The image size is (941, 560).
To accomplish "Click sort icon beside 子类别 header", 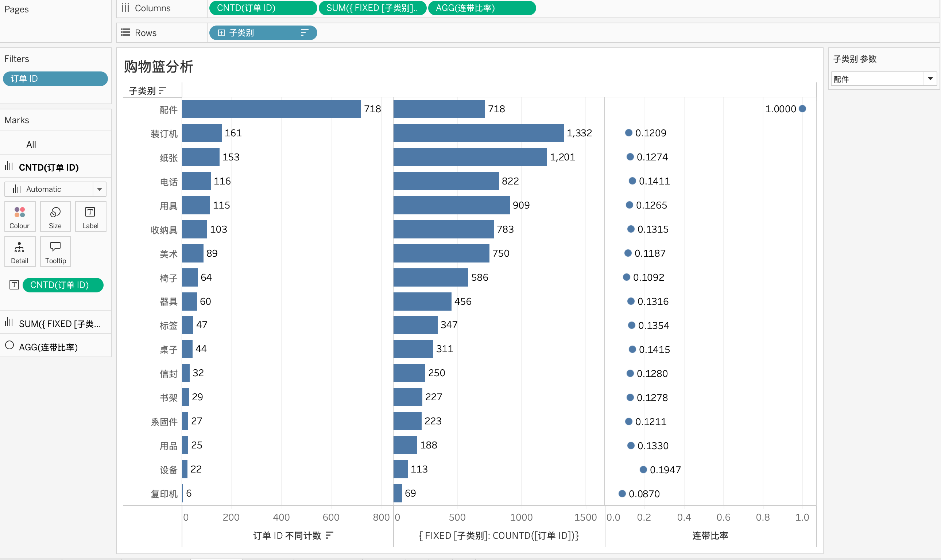I will (163, 90).
